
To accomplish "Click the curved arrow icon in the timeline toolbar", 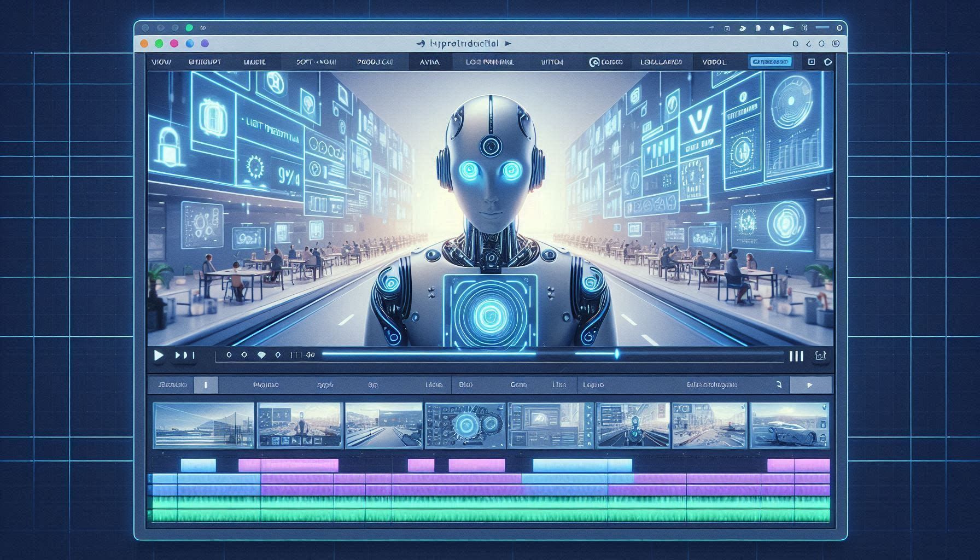I will pos(779,385).
